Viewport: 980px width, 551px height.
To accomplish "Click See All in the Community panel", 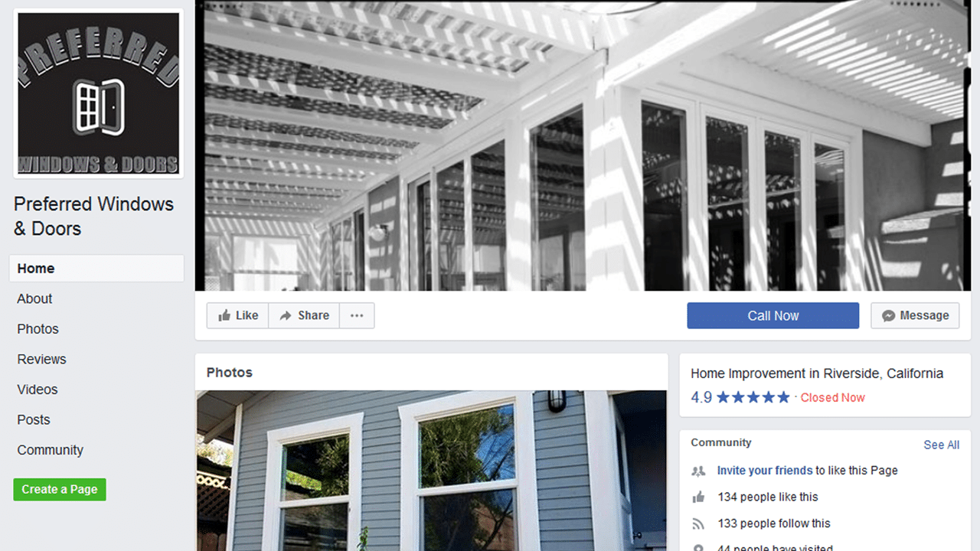I will [941, 445].
